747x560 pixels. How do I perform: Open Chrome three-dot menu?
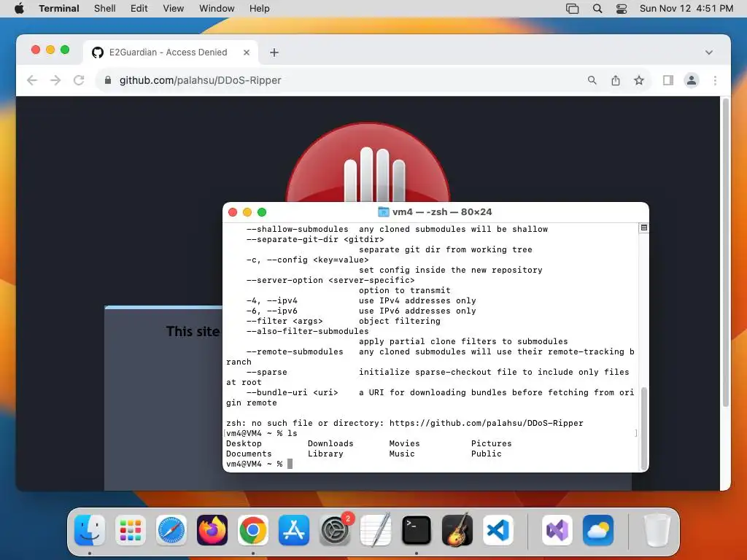715,80
